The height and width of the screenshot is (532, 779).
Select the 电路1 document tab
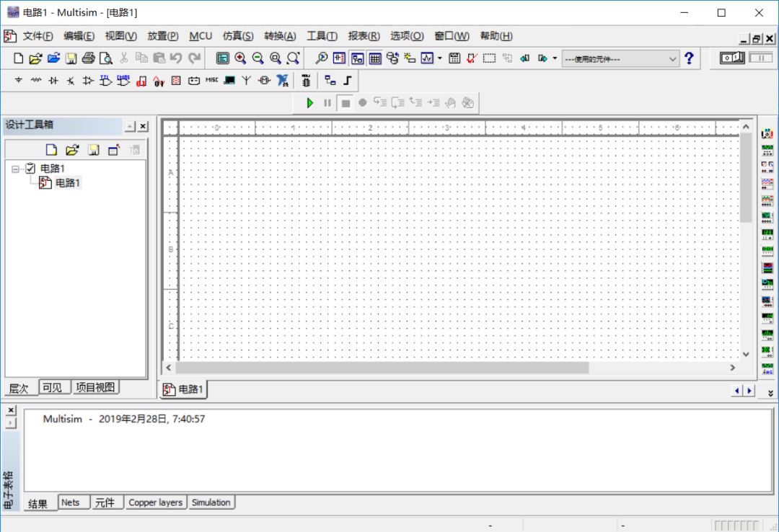[183, 389]
